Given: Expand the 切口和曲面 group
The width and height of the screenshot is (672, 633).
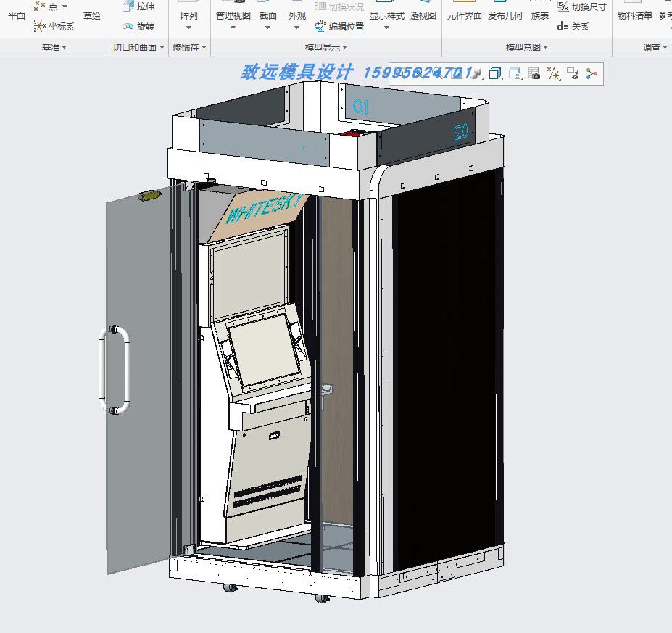Looking at the screenshot, I should [139, 48].
